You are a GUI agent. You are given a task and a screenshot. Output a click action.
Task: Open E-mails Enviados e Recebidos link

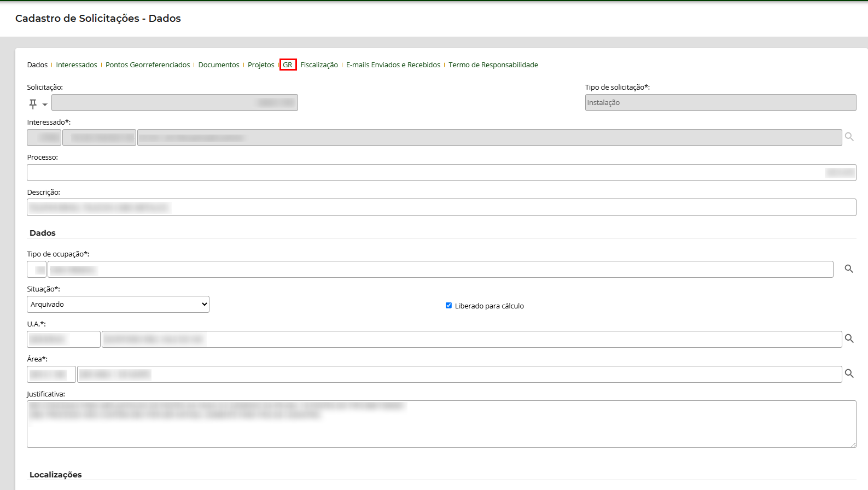pyautogui.click(x=393, y=65)
